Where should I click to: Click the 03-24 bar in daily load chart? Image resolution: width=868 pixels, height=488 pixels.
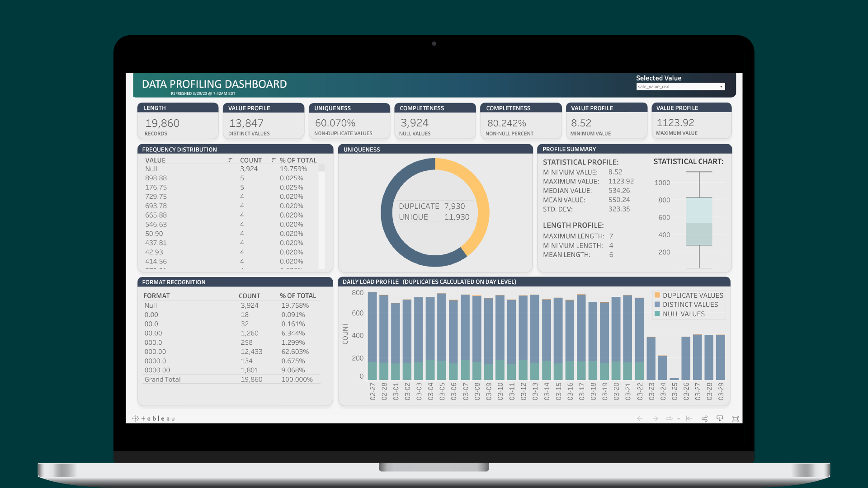pyautogui.click(x=663, y=368)
